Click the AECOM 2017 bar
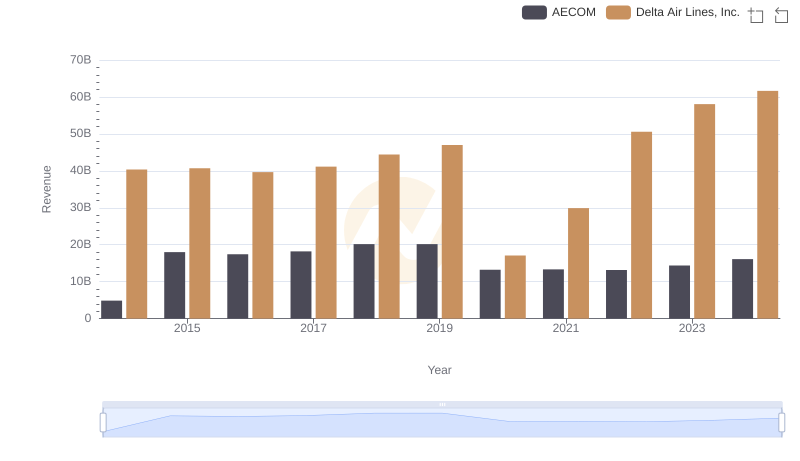 click(301, 285)
